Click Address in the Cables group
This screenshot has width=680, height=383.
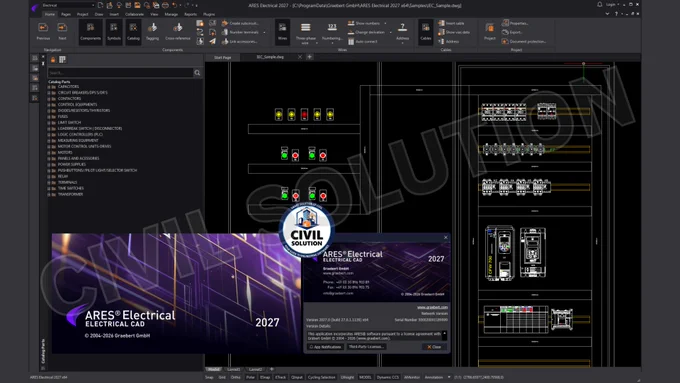[x=448, y=42]
